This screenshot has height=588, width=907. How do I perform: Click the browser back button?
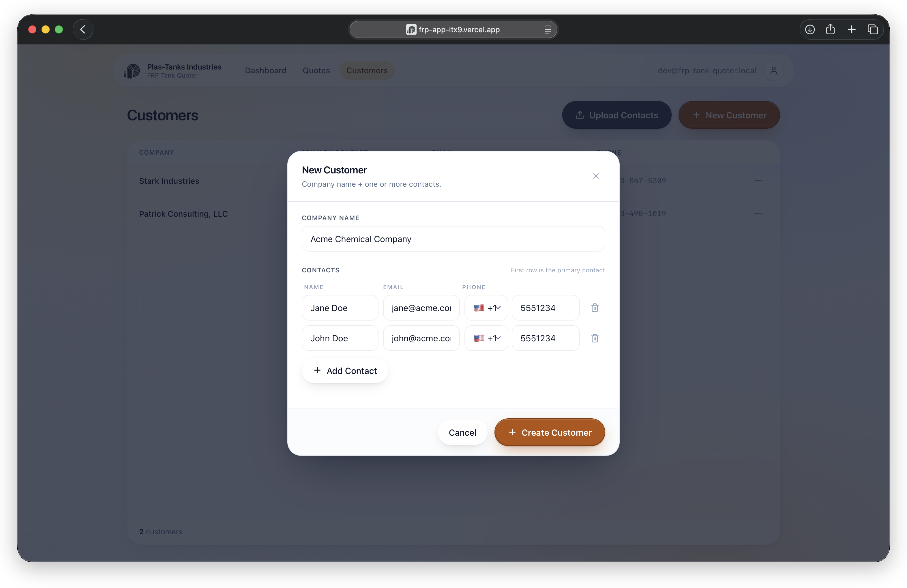(83, 29)
